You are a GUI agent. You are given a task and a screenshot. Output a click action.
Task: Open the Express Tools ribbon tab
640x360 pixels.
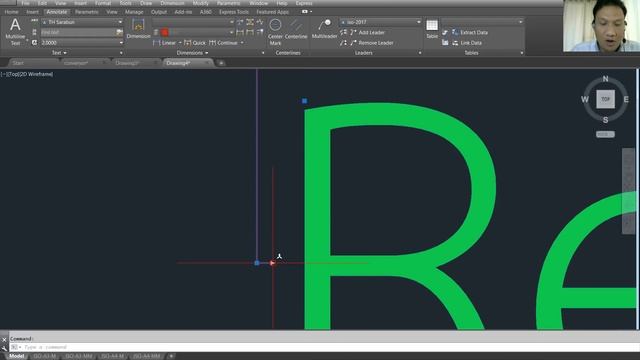coord(234,12)
